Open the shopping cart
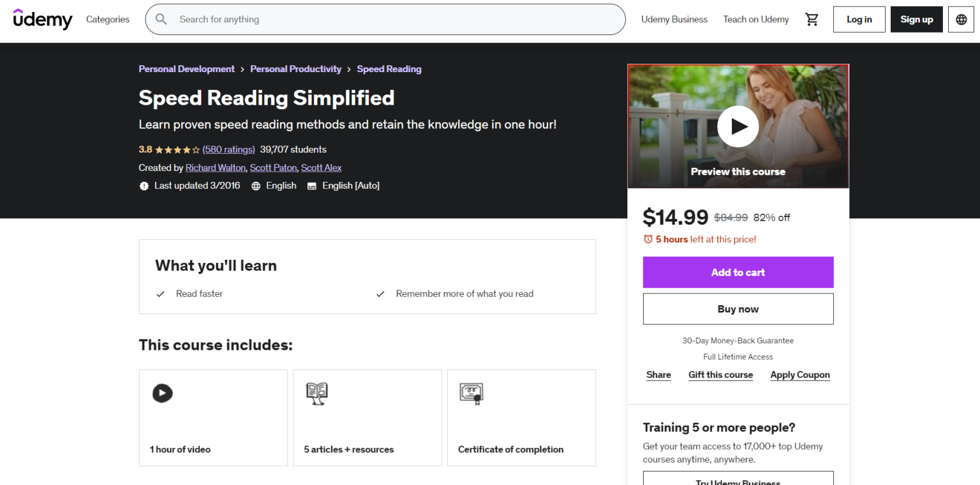This screenshot has width=980, height=485. (812, 19)
